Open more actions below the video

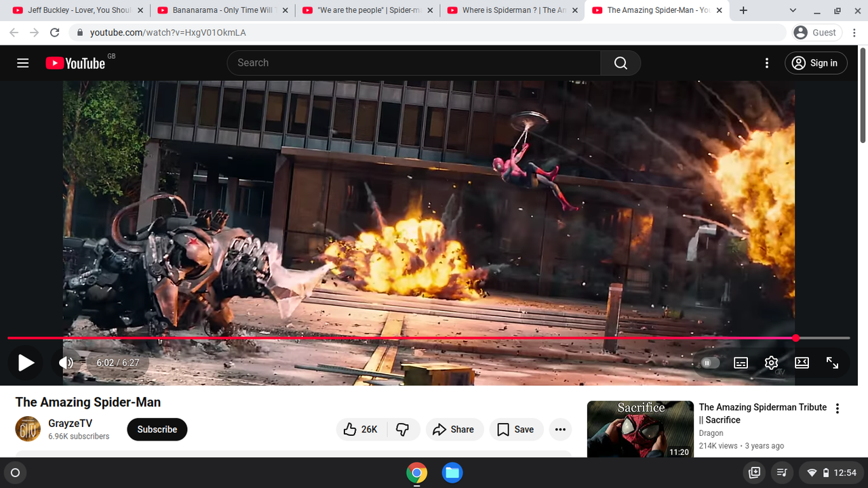560,429
